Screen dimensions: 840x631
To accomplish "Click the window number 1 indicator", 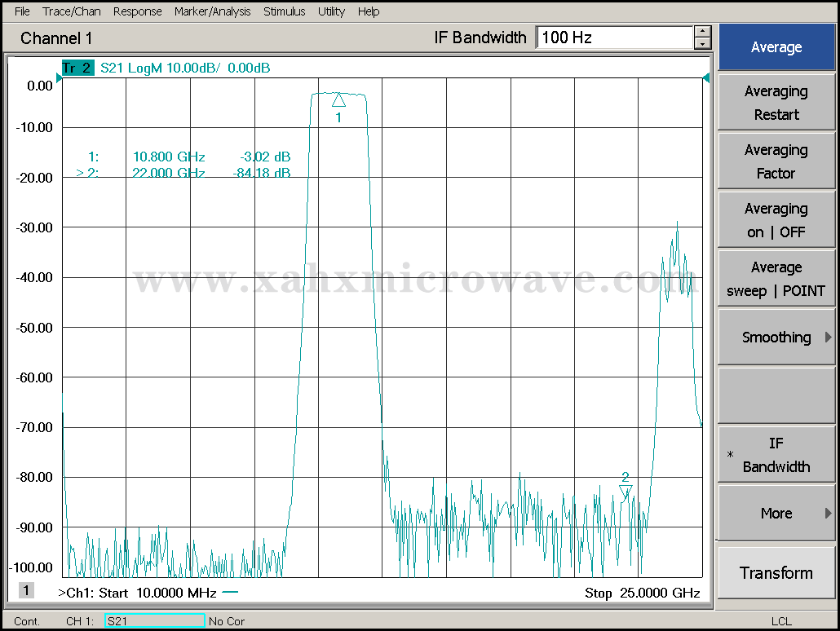I will (26, 590).
